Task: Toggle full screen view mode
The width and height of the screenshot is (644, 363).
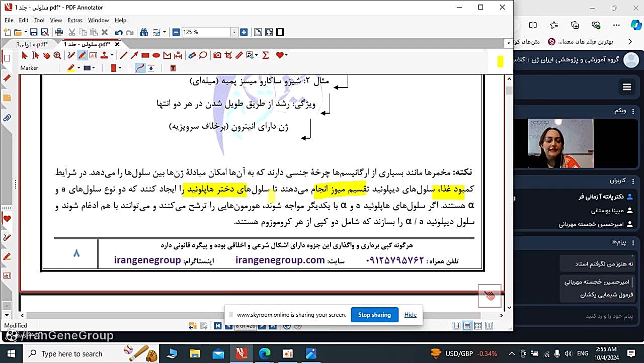Action: point(280,32)
